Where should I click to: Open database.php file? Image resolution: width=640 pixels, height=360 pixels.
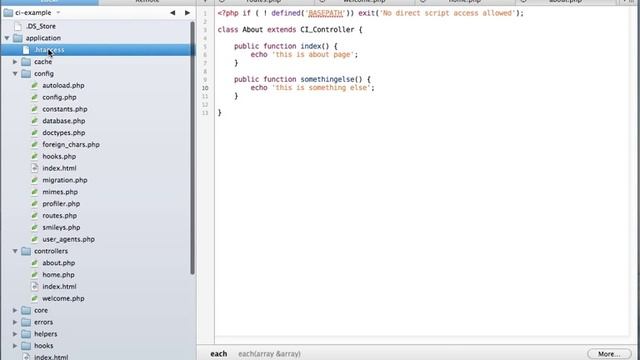(x=64, y=121)
